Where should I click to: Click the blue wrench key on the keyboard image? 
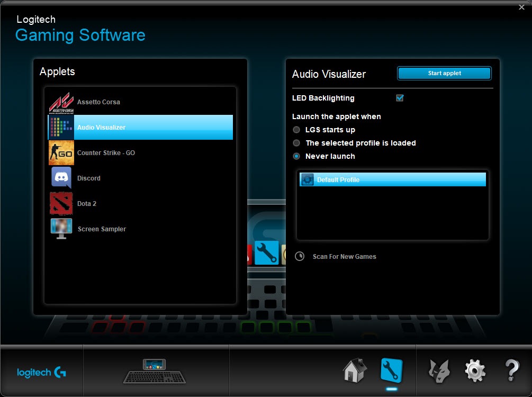[266, 253]
